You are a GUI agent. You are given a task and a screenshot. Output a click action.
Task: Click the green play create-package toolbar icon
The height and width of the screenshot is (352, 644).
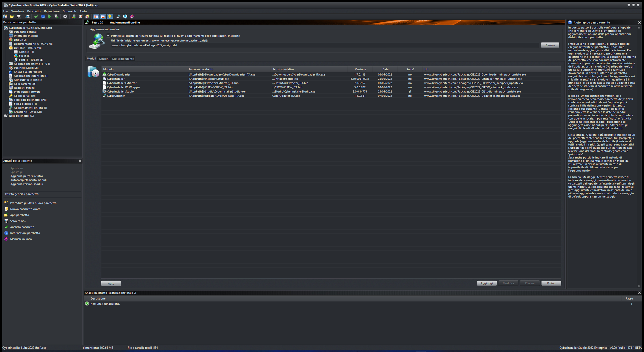[49, 16]
